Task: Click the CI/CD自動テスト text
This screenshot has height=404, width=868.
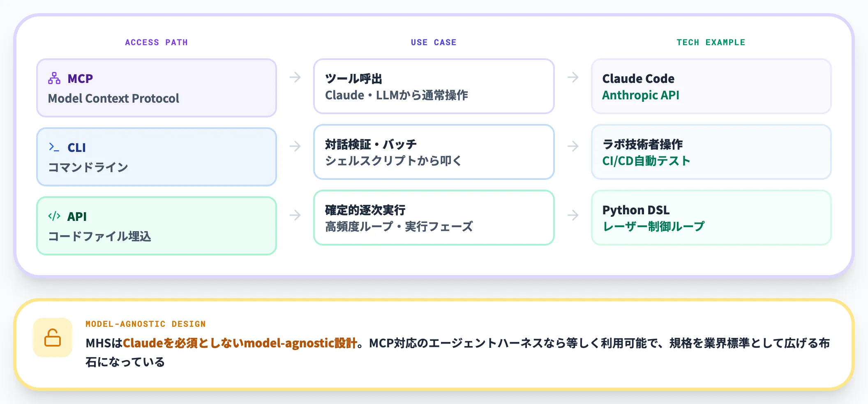Action: click(646, 161)
